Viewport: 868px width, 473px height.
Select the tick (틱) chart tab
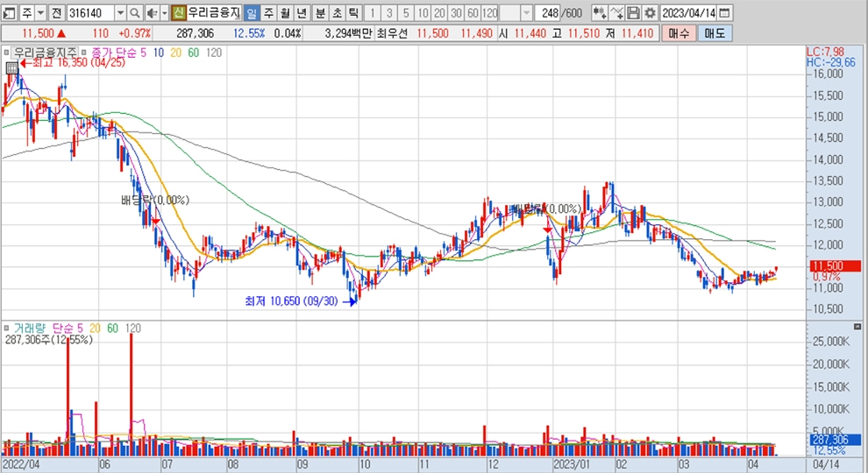[x=352, y=13]
